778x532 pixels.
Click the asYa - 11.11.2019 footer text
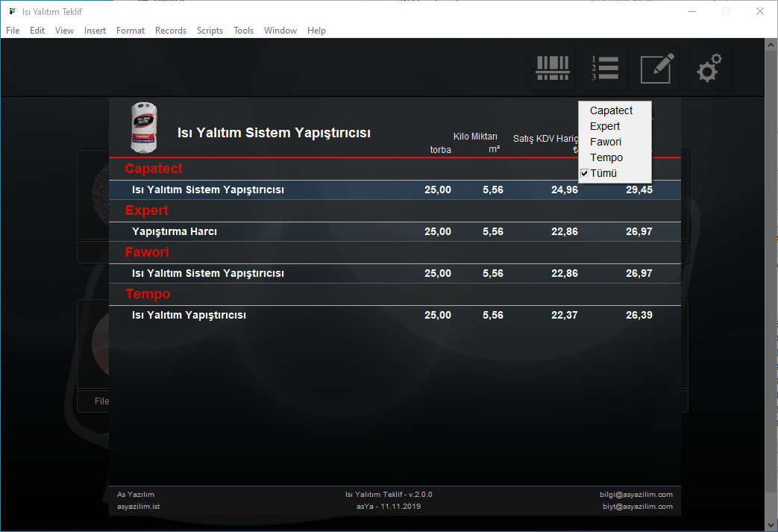coord(389,506)
